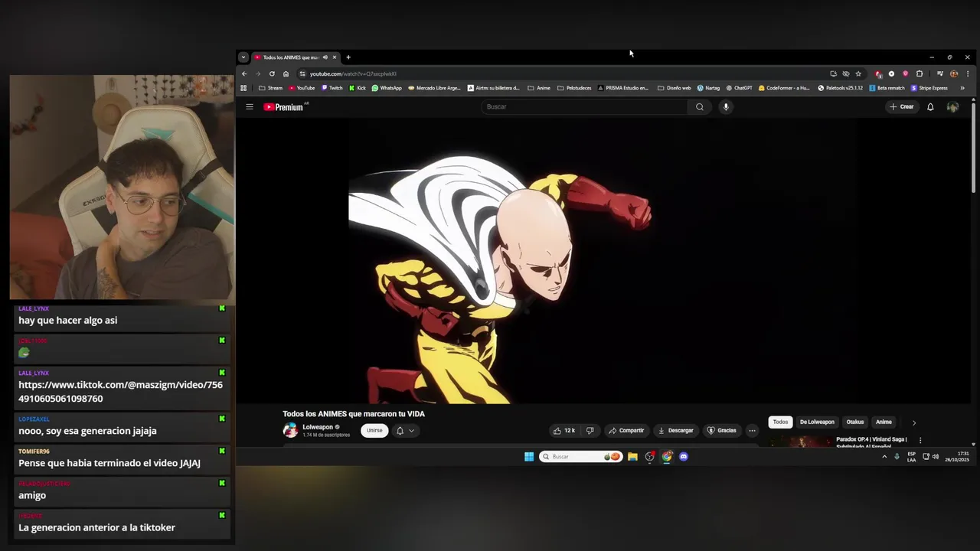The image size is (980, 551).
Task: Open the Stripe Express bookmark
Action: [x=929, y=88]
